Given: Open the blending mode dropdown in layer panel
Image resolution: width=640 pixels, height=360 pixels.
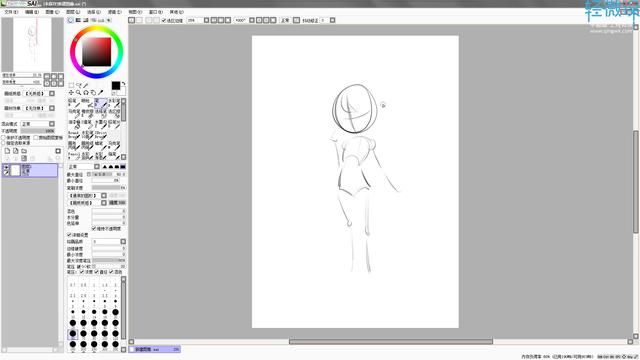Looking at the screenshot, I should coord(38,124).
